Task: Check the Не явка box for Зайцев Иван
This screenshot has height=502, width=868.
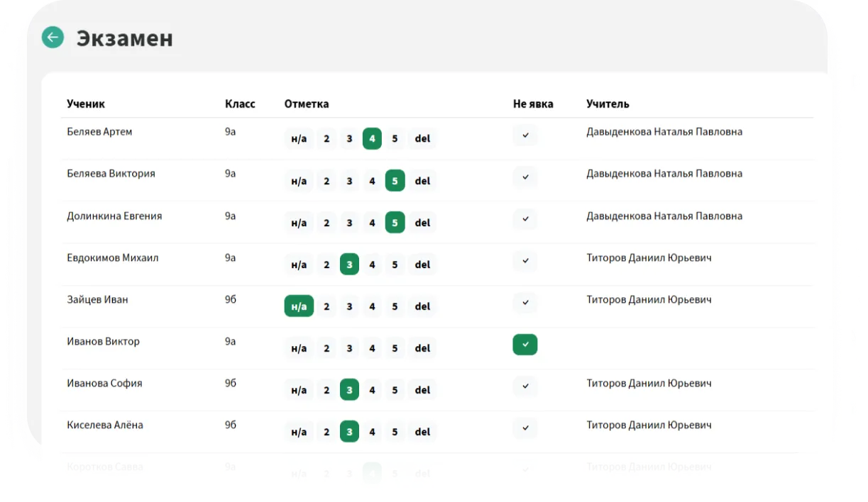Action: tap(525, 303)
